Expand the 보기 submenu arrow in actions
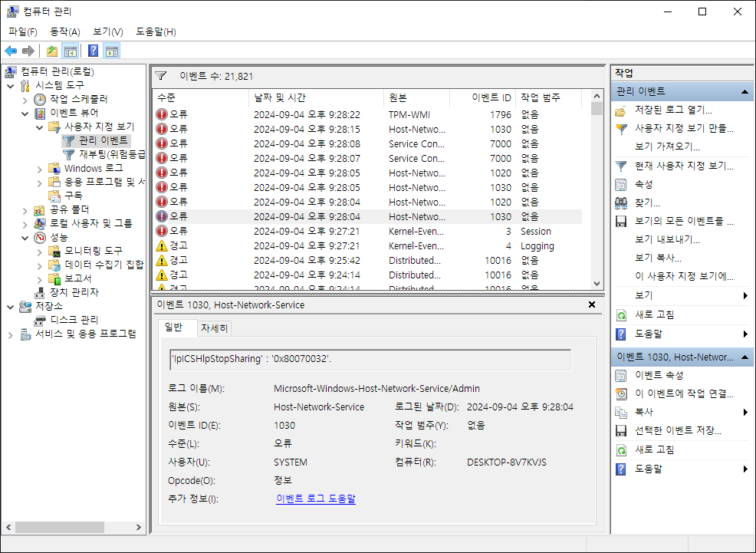 [x=745, y=295]
